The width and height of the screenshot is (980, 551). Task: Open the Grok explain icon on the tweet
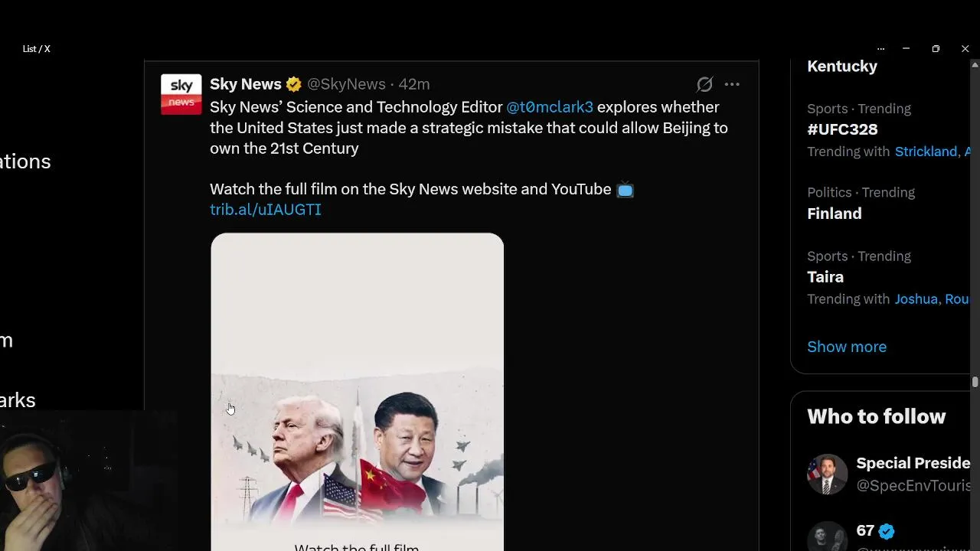(x=704, y=84)
